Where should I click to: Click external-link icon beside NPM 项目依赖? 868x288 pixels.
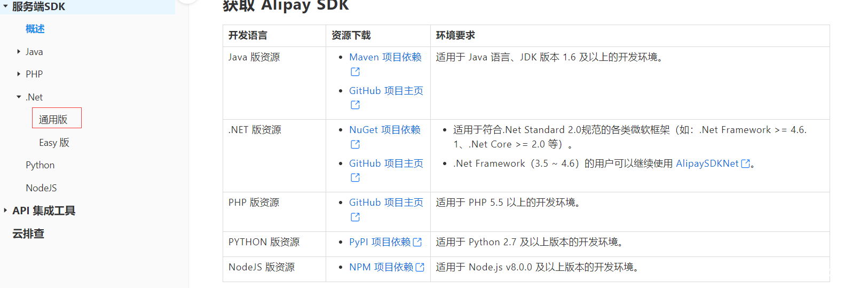420,267
